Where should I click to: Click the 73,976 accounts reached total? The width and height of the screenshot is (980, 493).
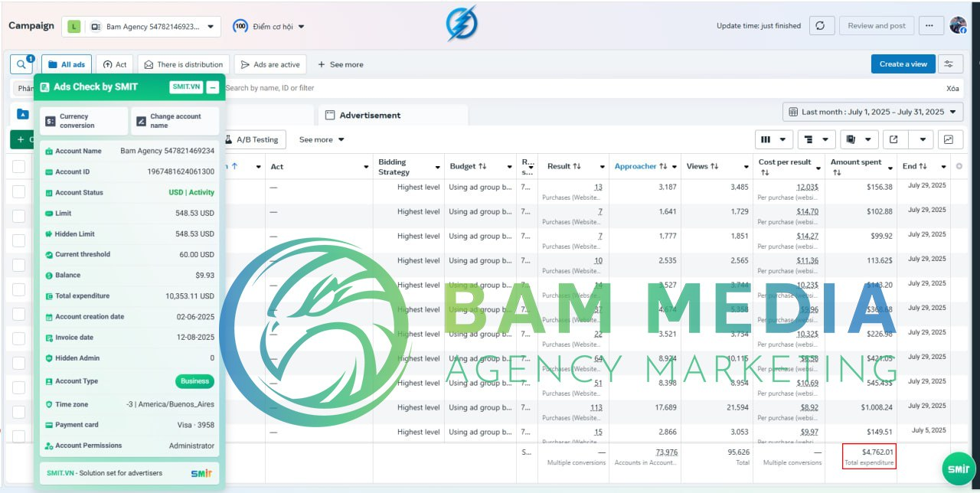coord(666,452)
